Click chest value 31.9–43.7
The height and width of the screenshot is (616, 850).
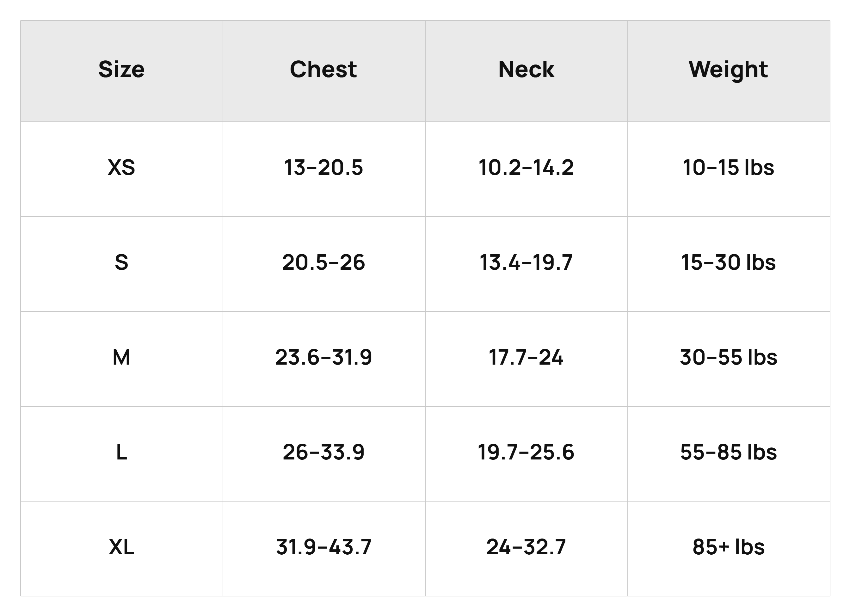click(323, 547)
